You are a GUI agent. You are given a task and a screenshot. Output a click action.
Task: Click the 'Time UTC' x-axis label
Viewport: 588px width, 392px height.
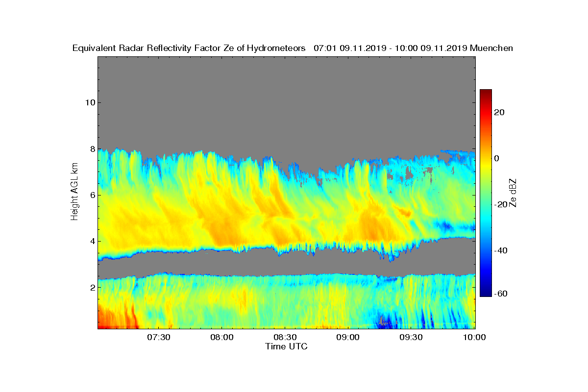[x=286, y=346]
